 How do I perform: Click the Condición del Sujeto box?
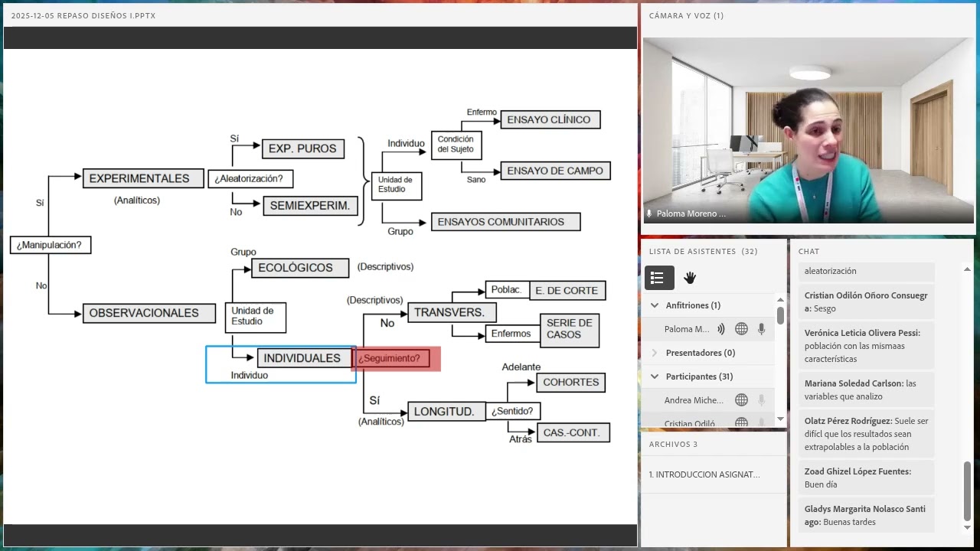coord(456,145)
